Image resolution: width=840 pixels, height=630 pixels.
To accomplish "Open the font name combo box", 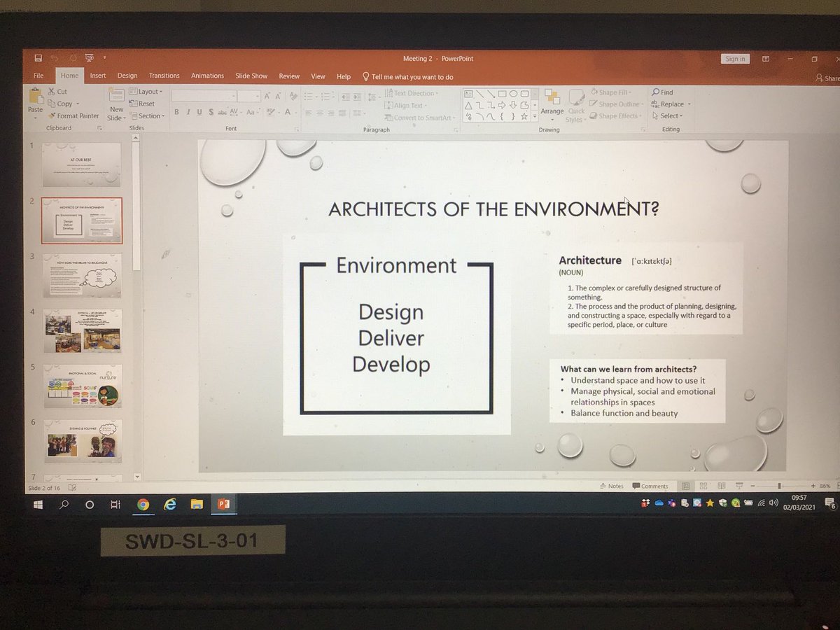I will (x=204, y=96).
